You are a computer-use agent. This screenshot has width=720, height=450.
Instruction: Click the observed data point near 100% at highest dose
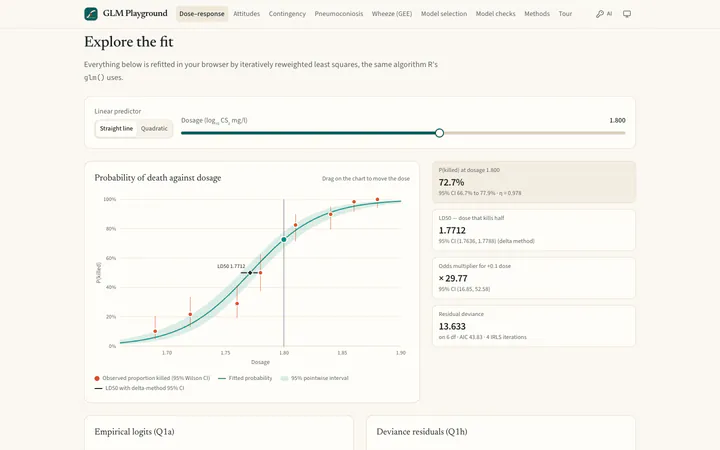tap(377, 200)
